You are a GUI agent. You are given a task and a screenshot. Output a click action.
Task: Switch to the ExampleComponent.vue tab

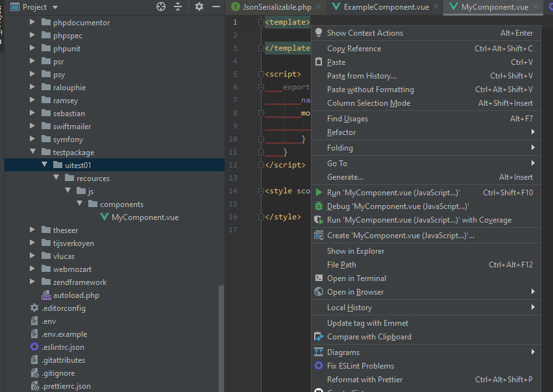[x=386, y=7]
